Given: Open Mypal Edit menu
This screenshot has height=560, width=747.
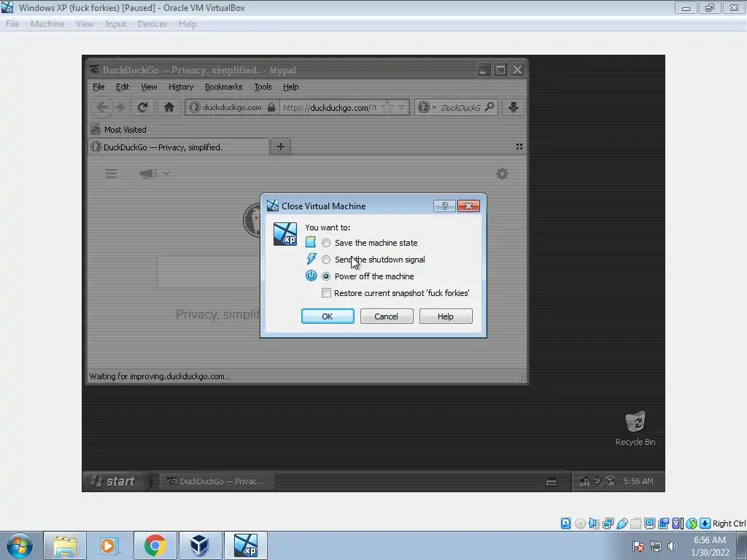Looking at the screenshot, I should tap(123, 87).
